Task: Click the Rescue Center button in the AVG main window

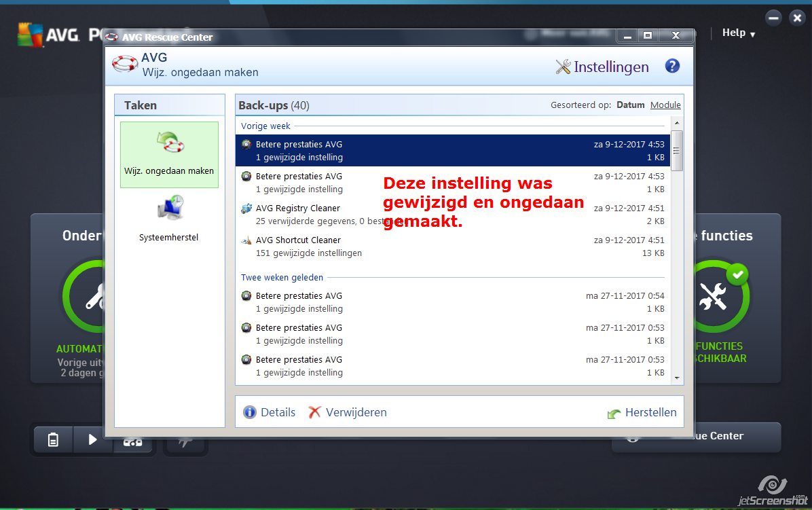Action: [697, 437]
